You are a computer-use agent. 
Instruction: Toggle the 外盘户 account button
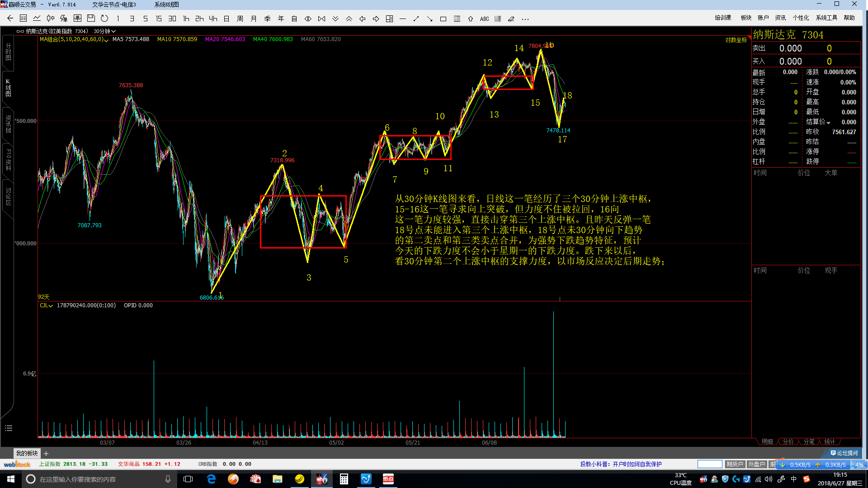click(x=756, y=464)
